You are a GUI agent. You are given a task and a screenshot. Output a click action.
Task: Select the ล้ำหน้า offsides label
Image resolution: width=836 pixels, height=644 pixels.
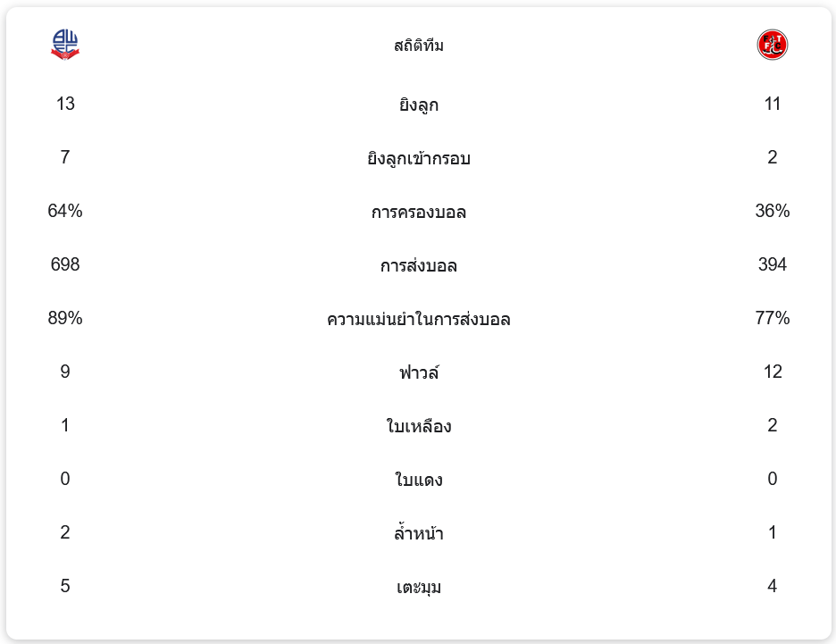click(418, 533)
